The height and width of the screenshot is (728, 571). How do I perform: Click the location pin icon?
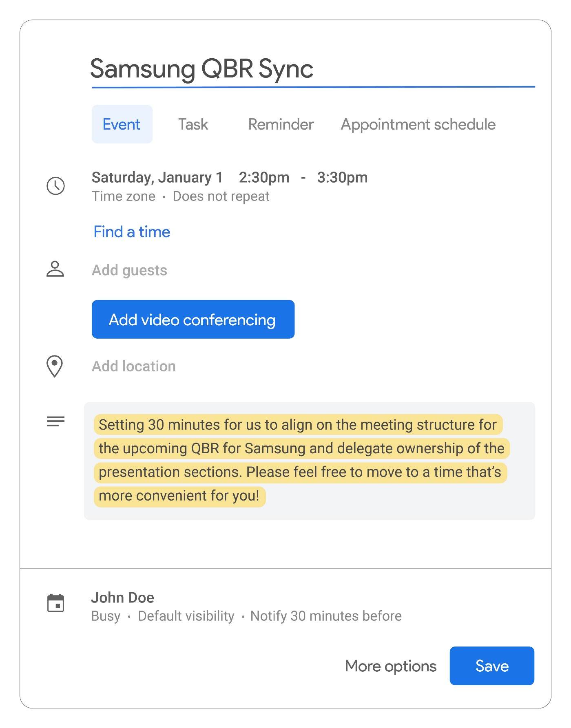[x=55, y=366]
